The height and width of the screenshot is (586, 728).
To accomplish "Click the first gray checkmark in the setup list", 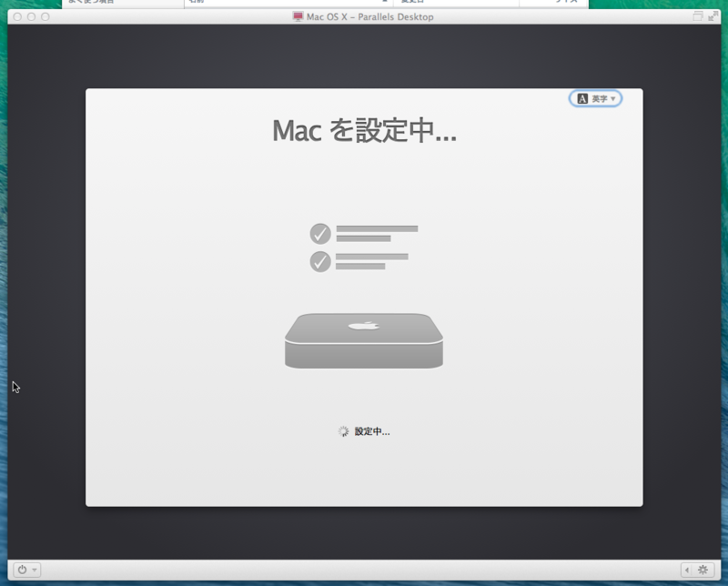I will point(318,234).
